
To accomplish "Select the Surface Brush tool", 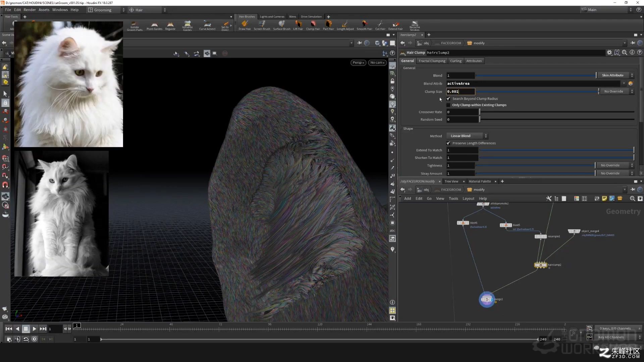I will [x=281, y=25].
